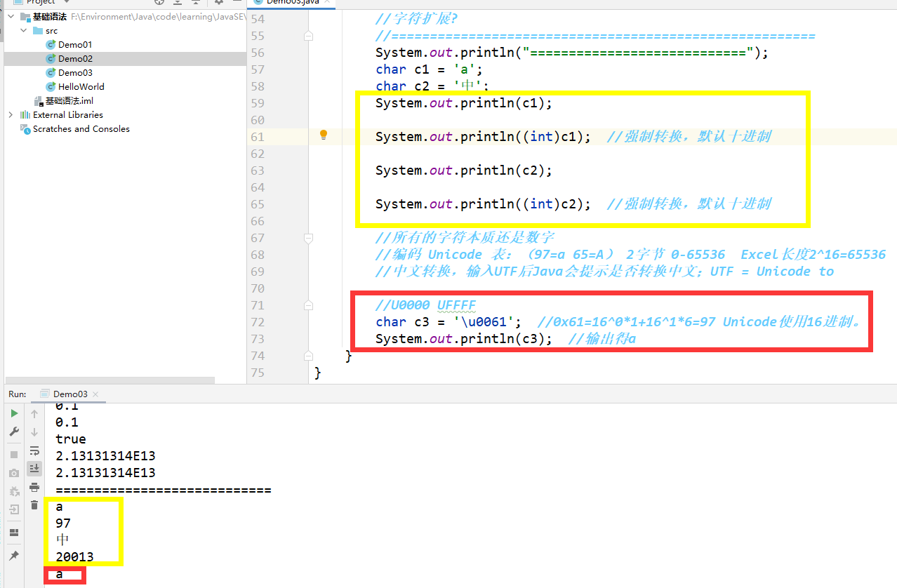This screenshot has height=588, width=897.
Task: Click the System.out.println((int)c2); line
Action: [483, 204]
